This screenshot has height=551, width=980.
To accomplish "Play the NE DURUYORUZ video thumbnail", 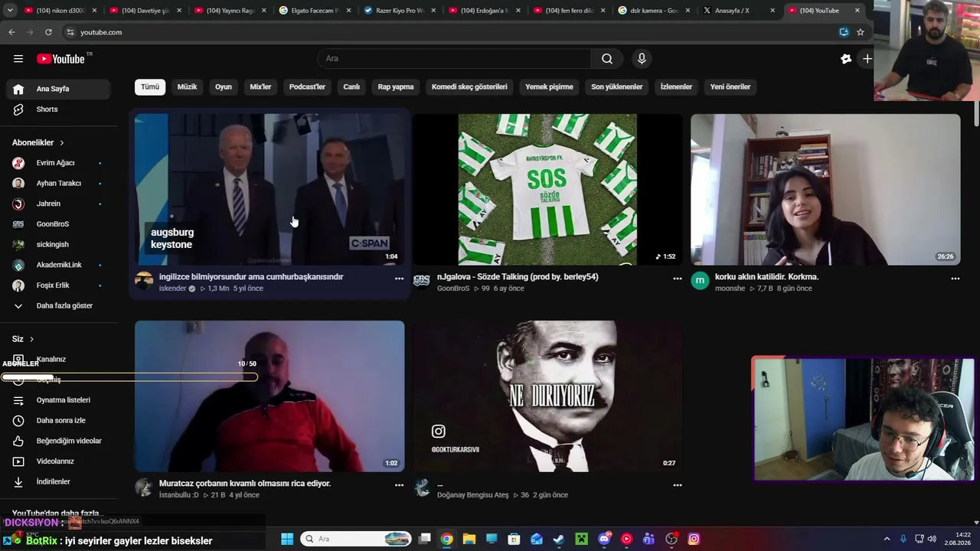I will pyautogui.click(x=547, y=396).
